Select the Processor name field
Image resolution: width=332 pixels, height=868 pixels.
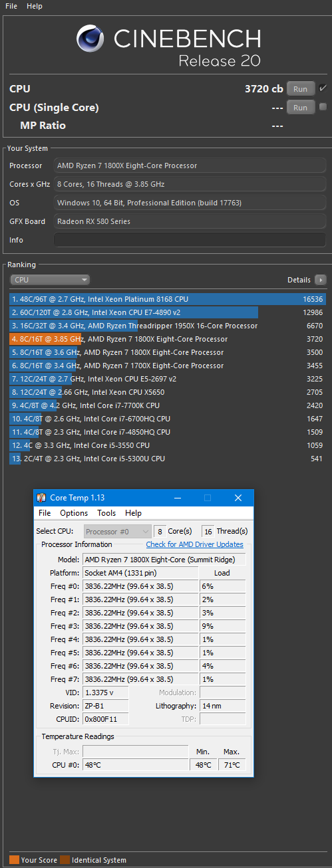coord(190,165)
